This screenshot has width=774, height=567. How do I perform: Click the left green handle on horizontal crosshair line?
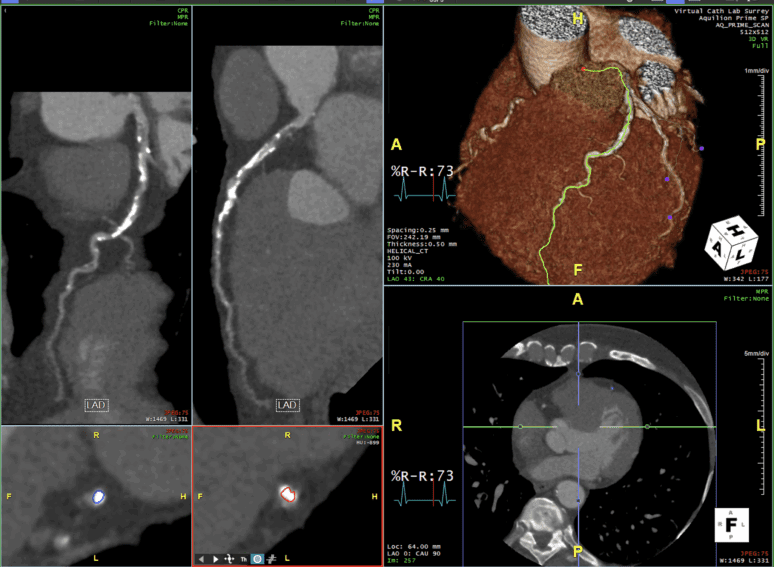pyautogui.click(x=520, y=427)
